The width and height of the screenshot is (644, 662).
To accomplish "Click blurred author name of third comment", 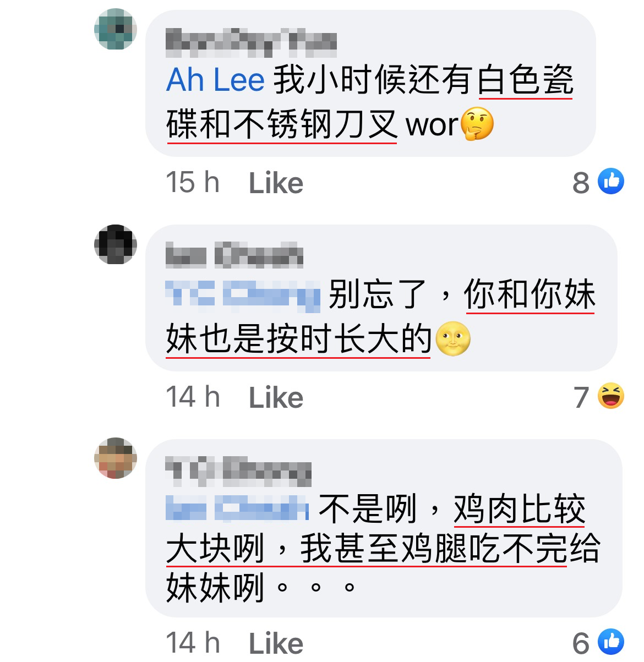I will [x=238, y=472].
